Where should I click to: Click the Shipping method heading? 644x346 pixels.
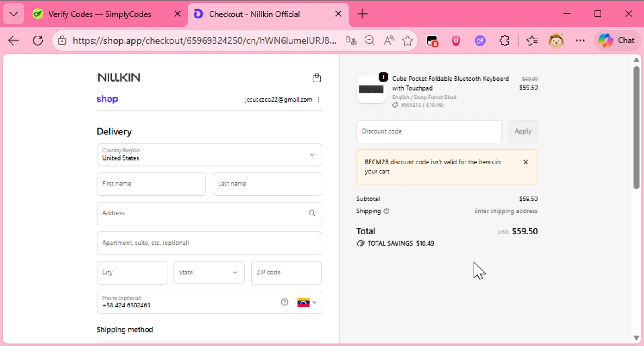(125, 330)
